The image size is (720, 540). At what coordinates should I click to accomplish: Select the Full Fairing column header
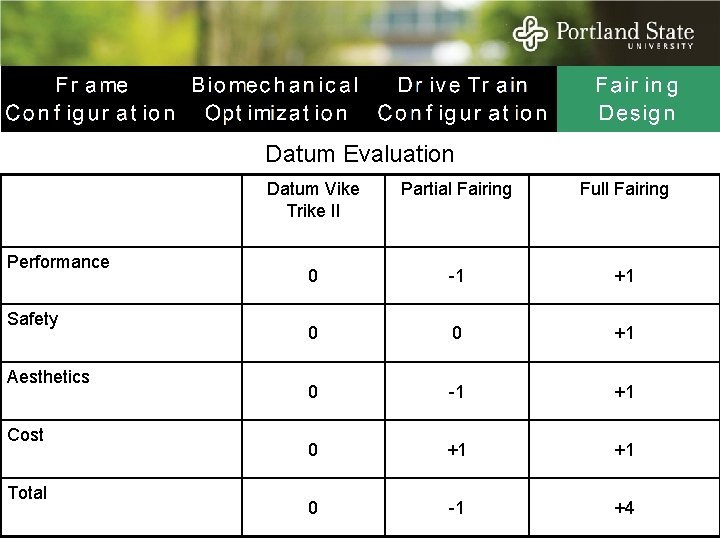tap(624, 189)
